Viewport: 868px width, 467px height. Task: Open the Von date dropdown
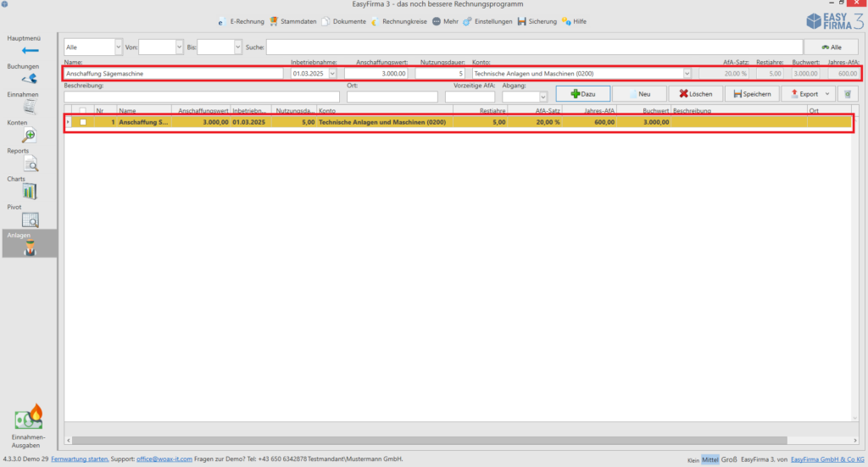[x=179, y=47]
